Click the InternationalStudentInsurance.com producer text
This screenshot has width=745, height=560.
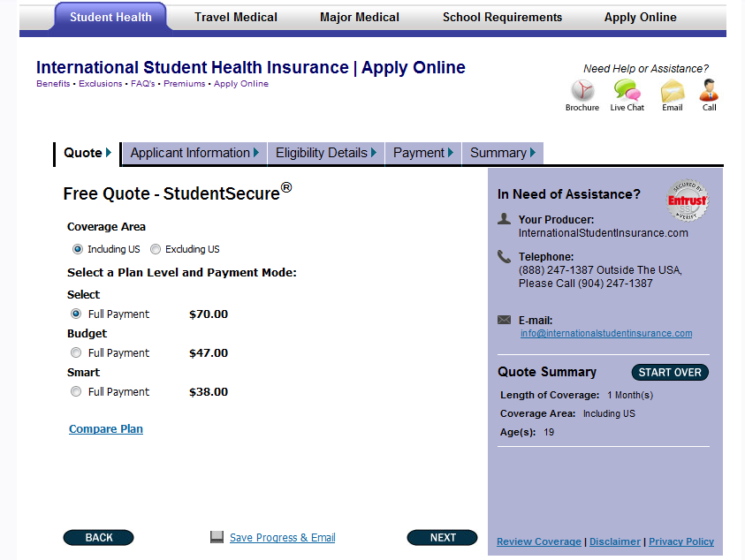point(604,233)
